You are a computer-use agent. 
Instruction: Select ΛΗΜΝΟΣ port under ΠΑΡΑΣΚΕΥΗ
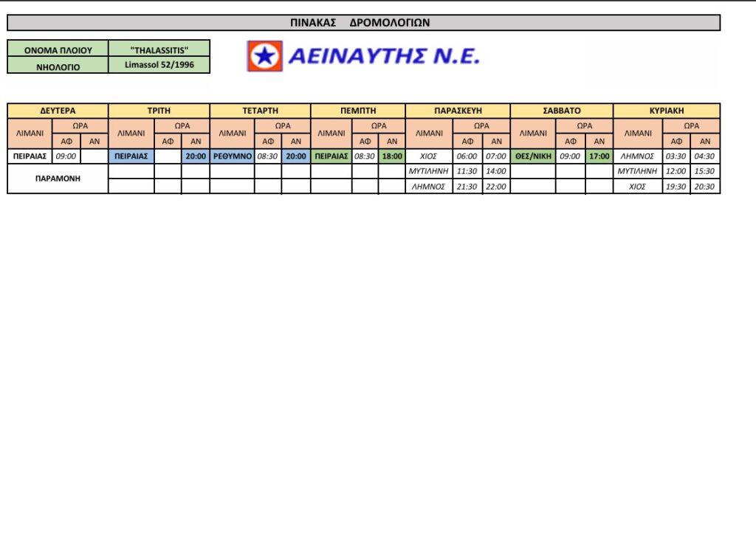[429, 187]
